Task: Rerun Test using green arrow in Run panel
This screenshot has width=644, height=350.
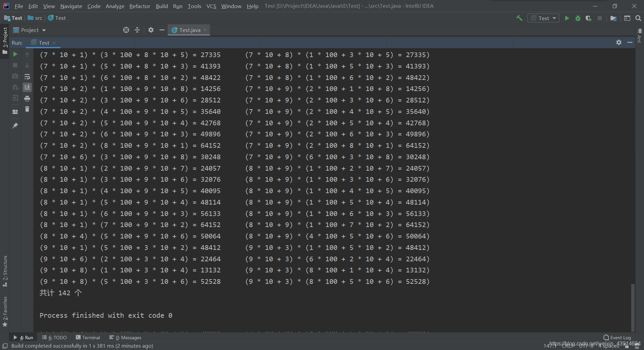Action: click(x=15, y=54)
